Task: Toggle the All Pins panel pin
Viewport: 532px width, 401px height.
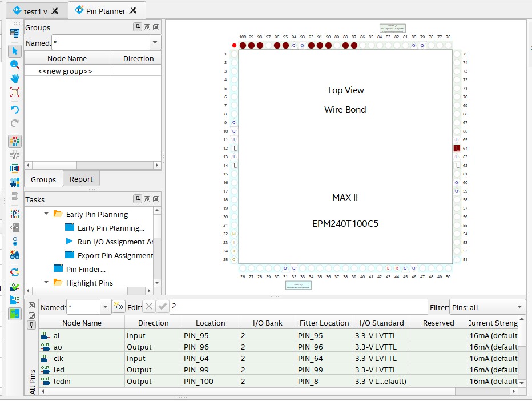Action: coord(32,324)
